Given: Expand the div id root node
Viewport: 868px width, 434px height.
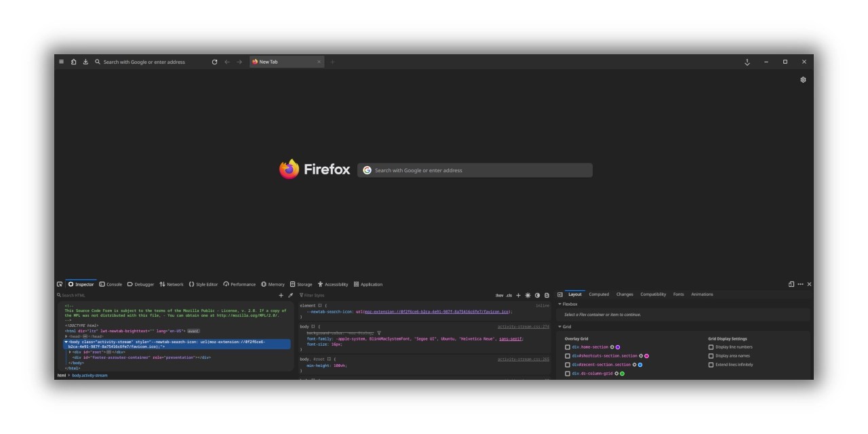Looking at the screenshot, I should pos(70,352).
